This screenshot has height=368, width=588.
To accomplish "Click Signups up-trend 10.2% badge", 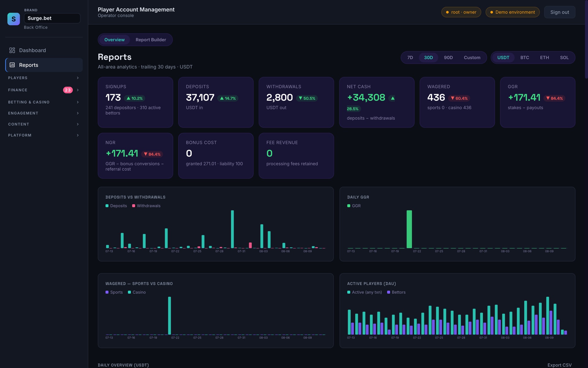I will [135, 98].
